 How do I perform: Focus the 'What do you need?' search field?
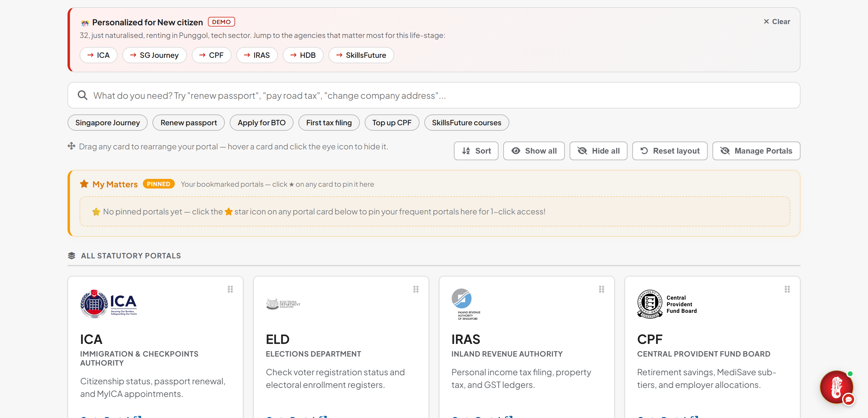click(x=434, y=95)
